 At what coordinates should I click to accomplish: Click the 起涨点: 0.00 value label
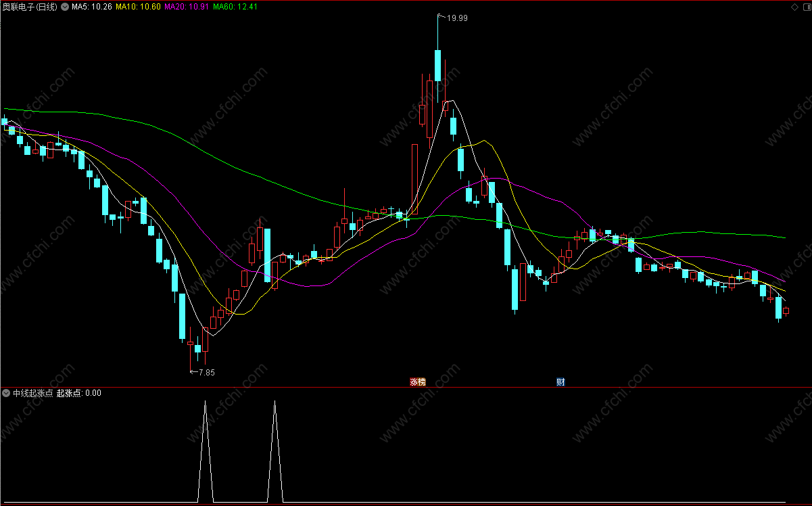[x=79, y=392]
